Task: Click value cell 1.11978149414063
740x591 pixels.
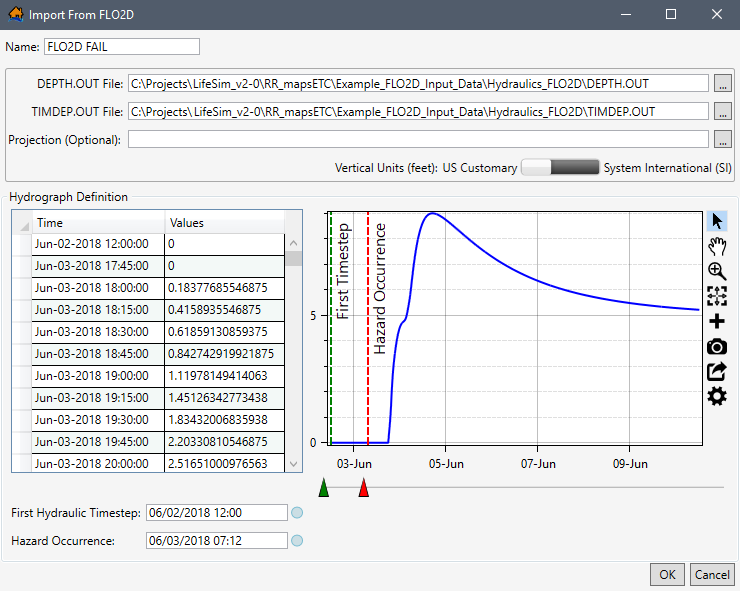Action: (x=225, y=376)
